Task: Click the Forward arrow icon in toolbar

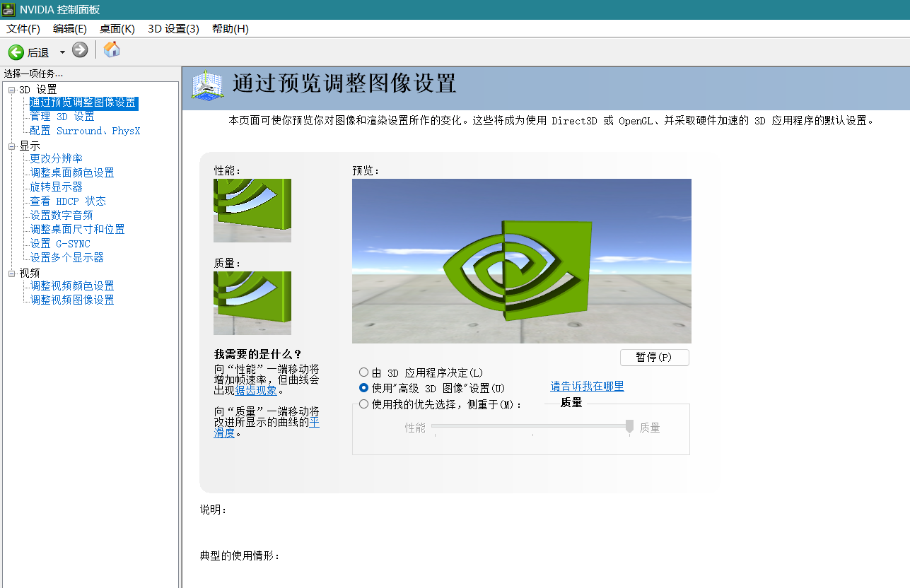Action: [x=80, y=50]
